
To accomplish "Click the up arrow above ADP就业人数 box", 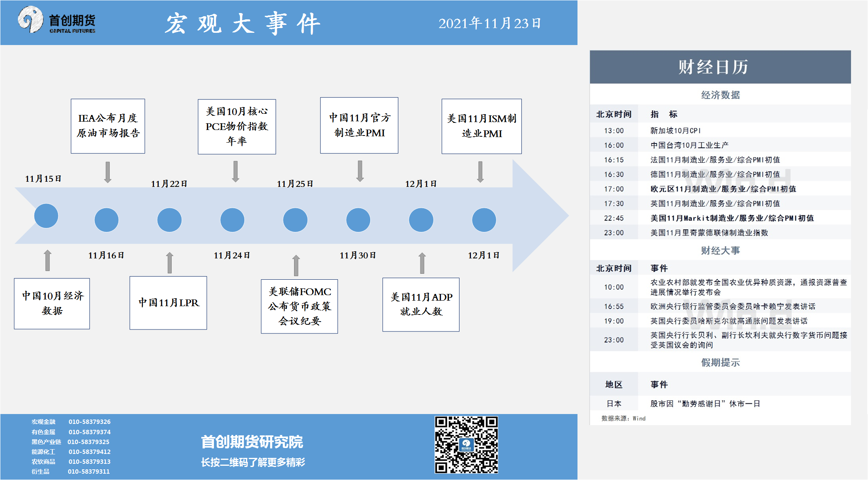I will 422,263.
